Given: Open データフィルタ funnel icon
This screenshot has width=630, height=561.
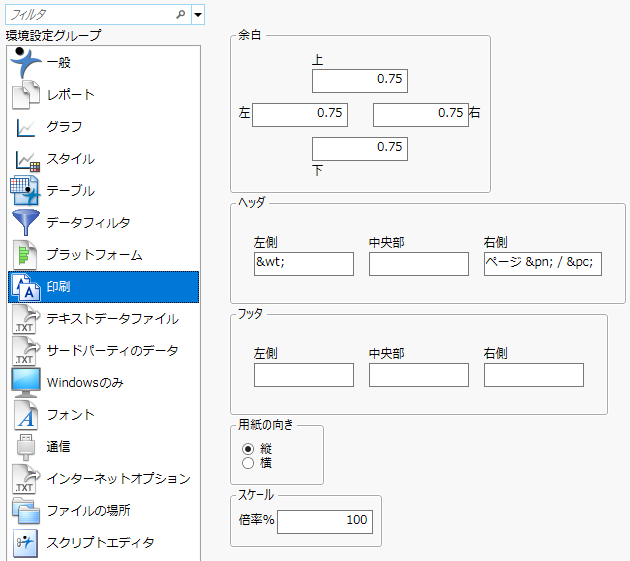Looking at the screenshot, I should point(25,223).
